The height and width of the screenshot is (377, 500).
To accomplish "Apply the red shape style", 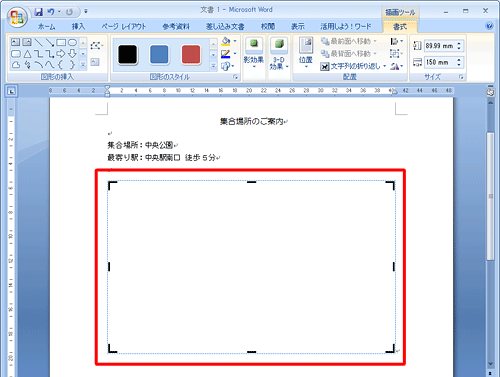I will click(x=191, y=54).
